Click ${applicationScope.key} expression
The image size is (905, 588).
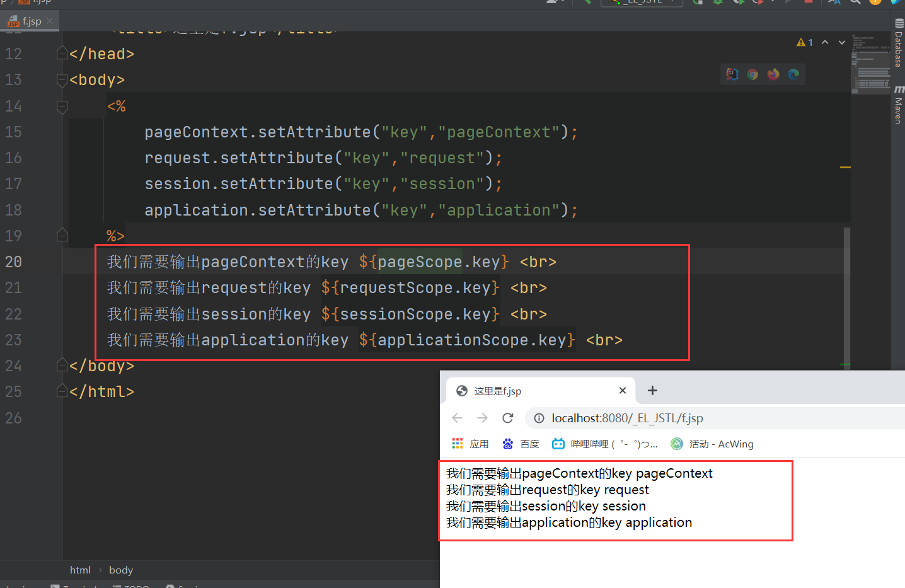467,340
